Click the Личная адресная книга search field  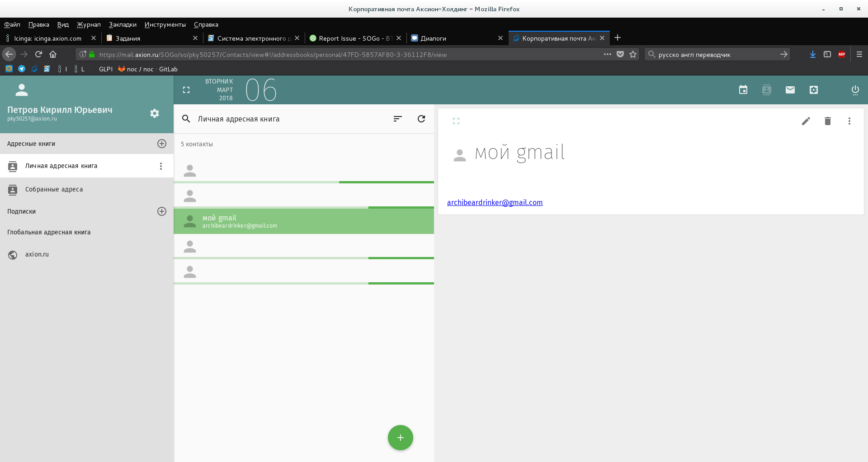pyautogui.click(x=289, y=119)
